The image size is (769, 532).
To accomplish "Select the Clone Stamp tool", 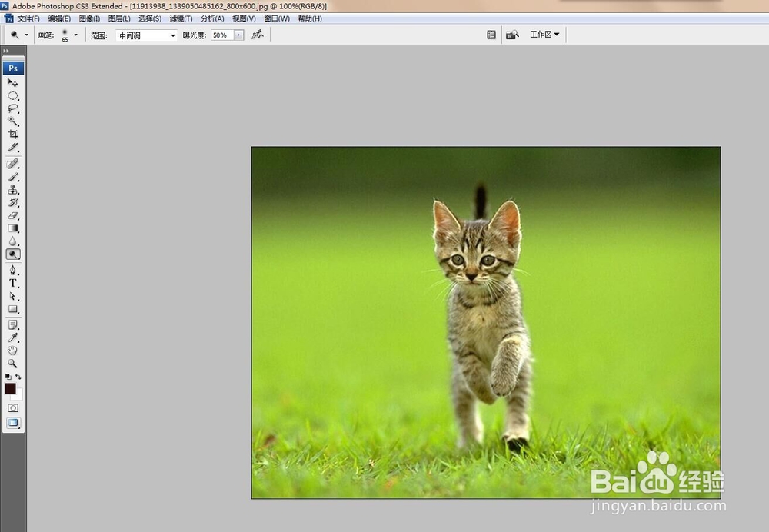I will 13,189.
